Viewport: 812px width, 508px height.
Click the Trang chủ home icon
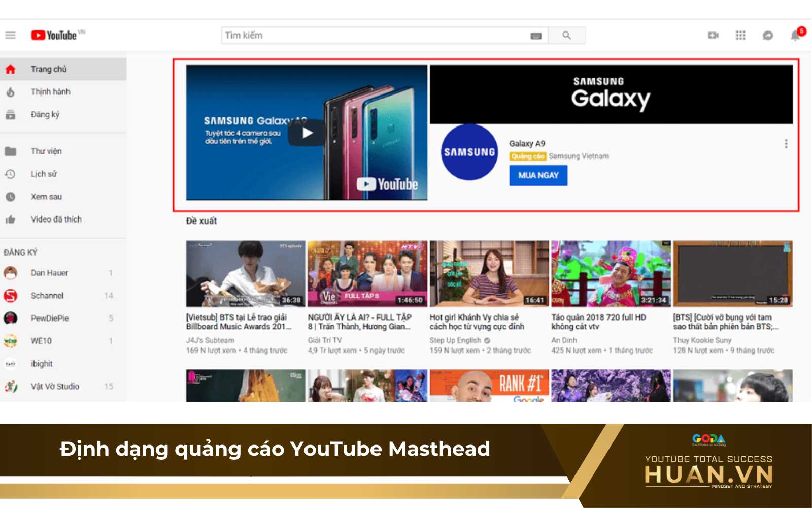point(10,69)
